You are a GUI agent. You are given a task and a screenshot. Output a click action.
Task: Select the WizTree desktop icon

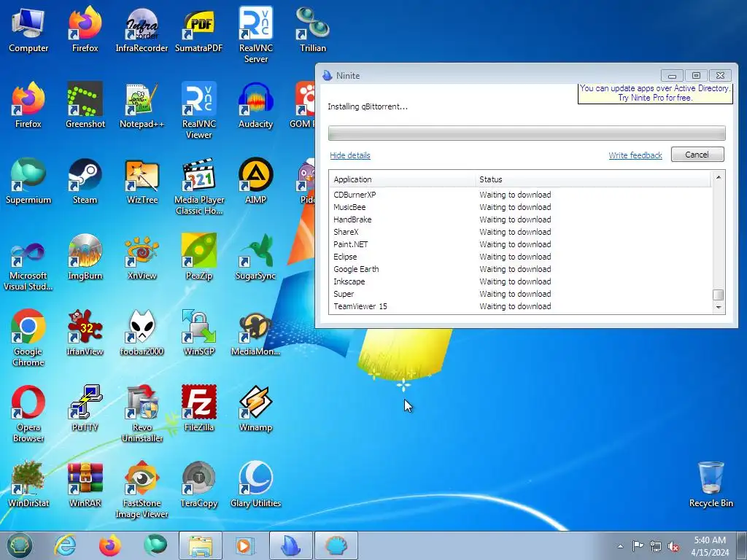[x=142, y=182]
